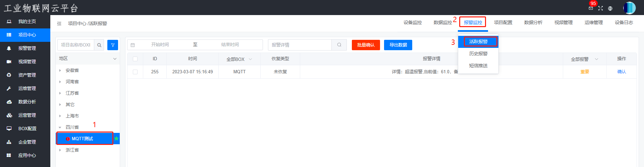Tick the checkbox for alarm row 255
This screenshot has width=644, height=167.
[x=135, y=72]
